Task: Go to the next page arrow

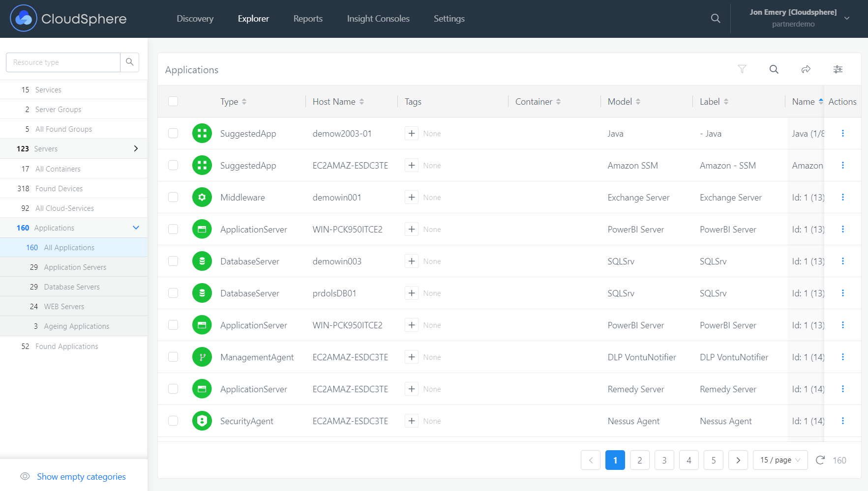Action: [738, 460]
